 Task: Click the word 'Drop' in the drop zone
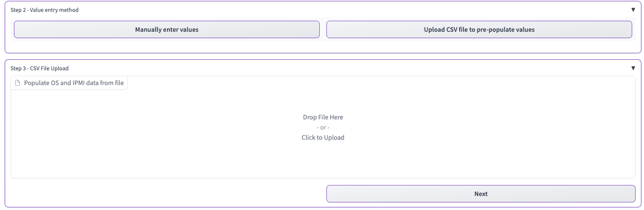click(x=310, y=117)
